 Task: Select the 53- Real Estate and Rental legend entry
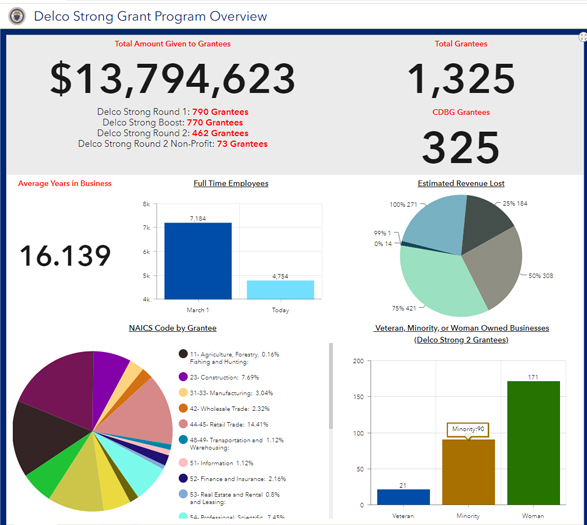pyautogui.click(x=229, y=498)
